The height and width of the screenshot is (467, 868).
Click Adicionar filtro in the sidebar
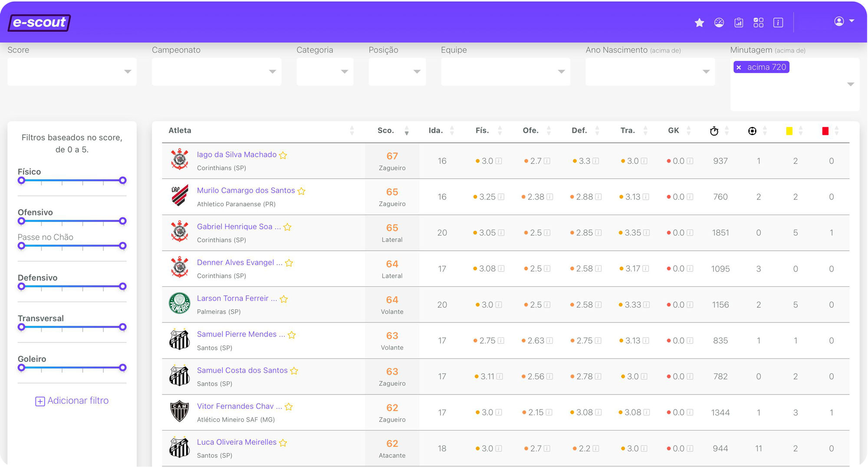click(72, 400)
